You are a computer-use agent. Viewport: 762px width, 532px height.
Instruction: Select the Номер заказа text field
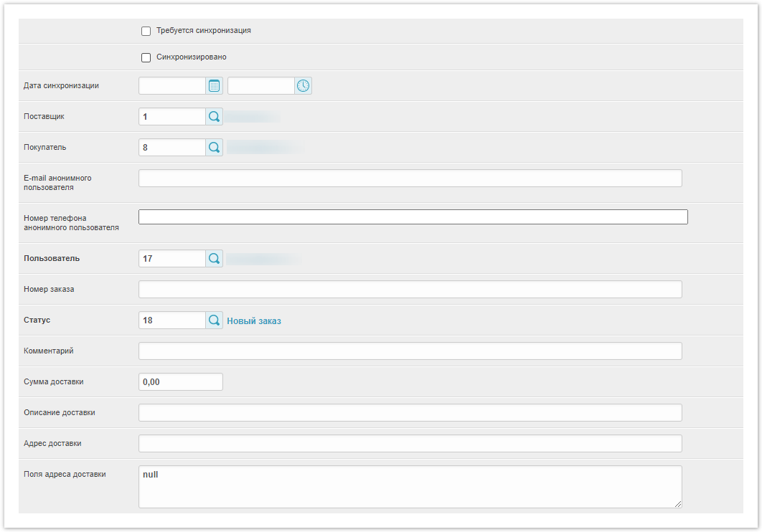click(x=410, y=290)
